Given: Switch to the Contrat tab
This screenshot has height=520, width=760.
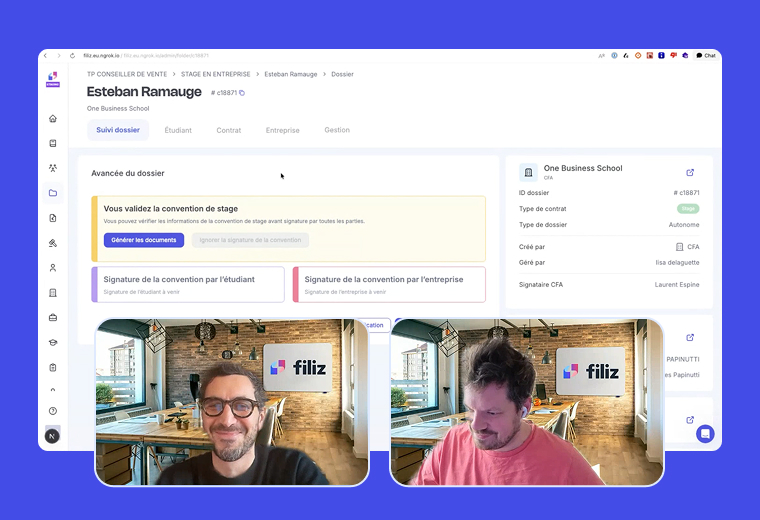Looking at the screenshot, I should point(229,130).
